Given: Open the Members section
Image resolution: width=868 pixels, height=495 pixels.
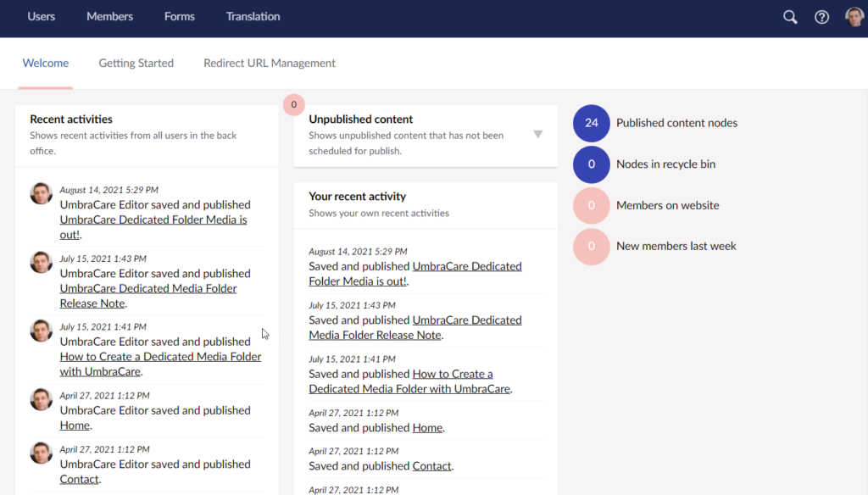Looking at the screenshot, I should pyautogui.click(x=109, y=16).
